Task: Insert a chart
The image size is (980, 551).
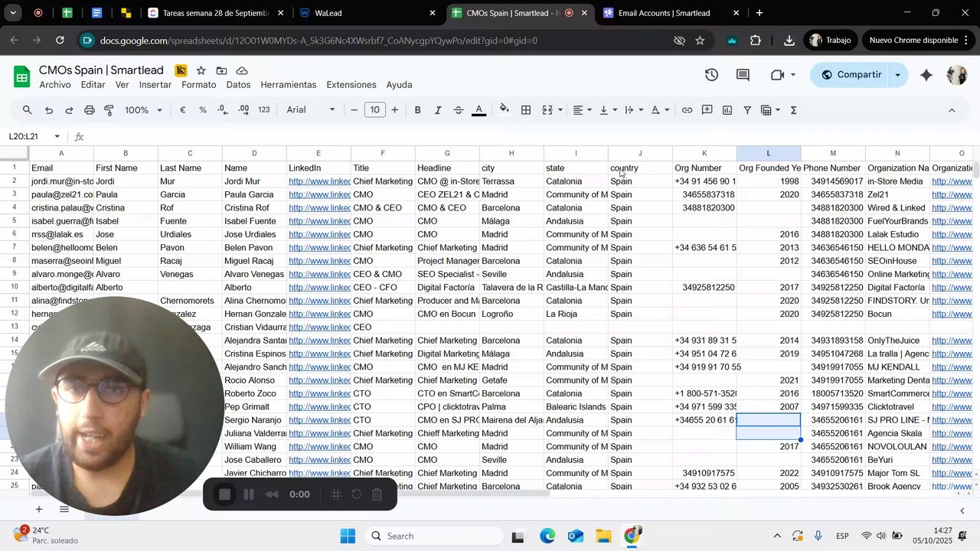Action: (x=727, y=110)
